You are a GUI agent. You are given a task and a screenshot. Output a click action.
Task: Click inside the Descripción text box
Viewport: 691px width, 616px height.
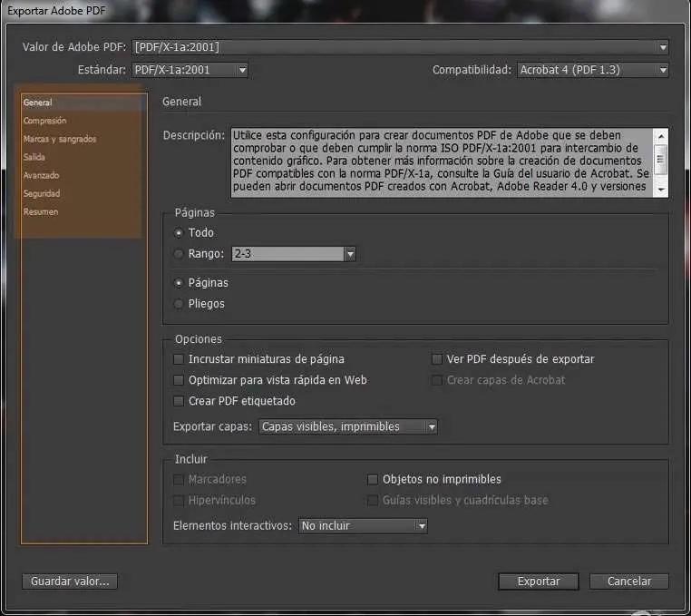tap(442, 162)
